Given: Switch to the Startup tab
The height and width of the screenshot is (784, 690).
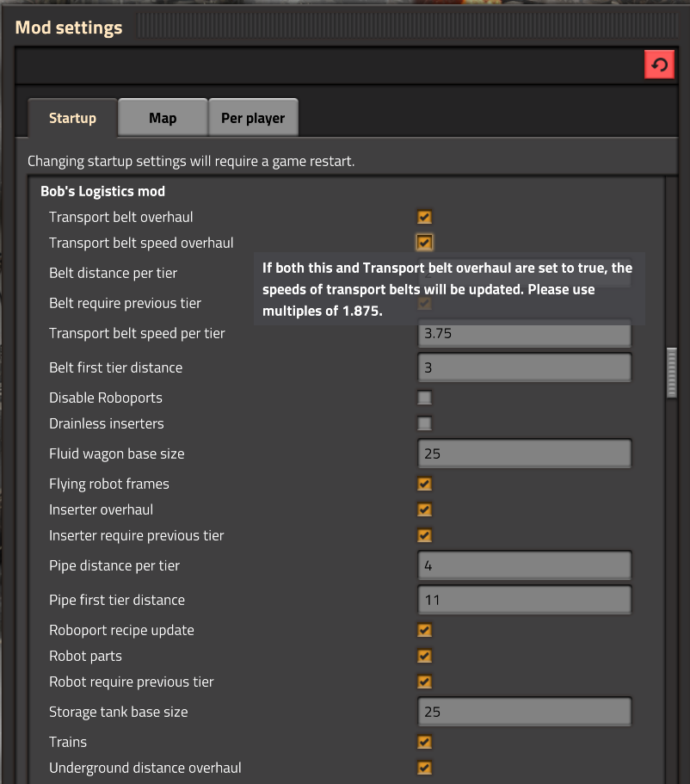Looking at the screenshot, I should pyautogui.click(x=72, y=118).
